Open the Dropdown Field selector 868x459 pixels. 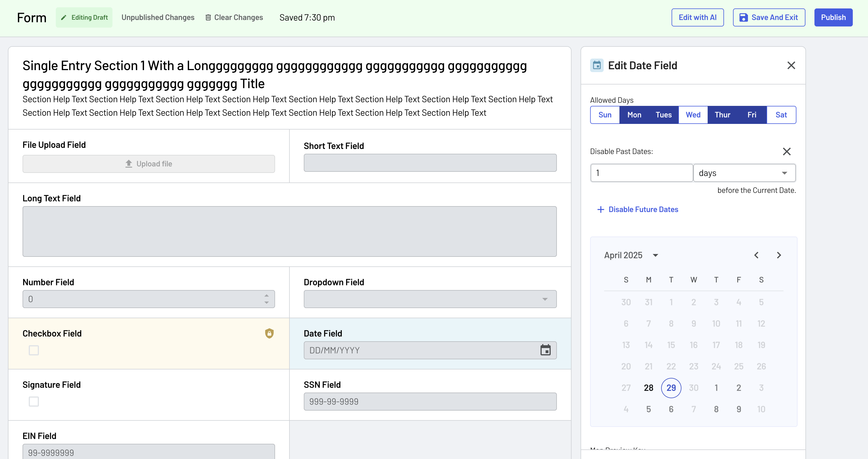point(430,299)
